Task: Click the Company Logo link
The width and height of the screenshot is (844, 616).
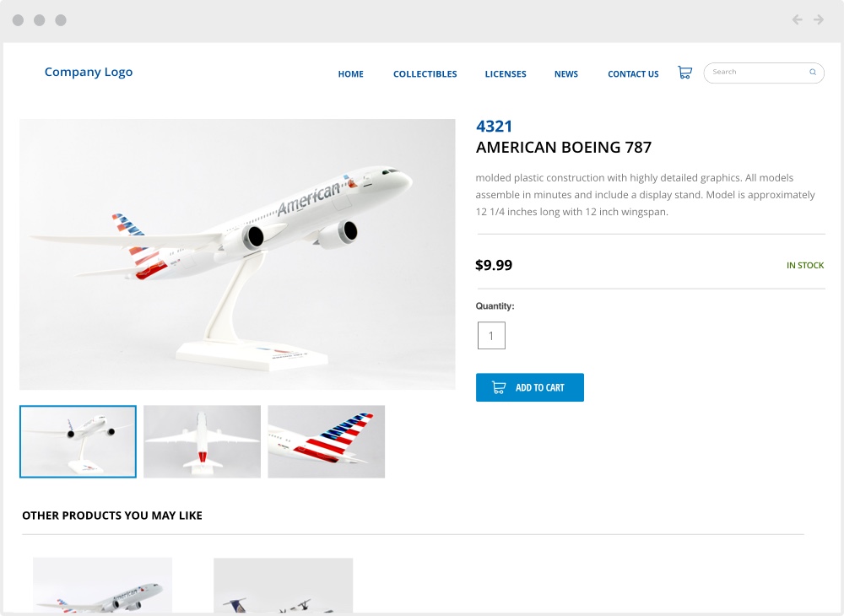Action: coord(89,73)
